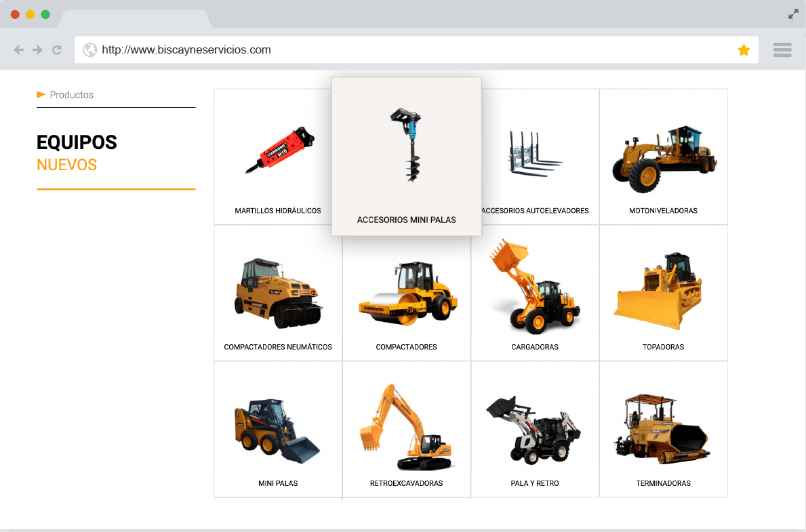Choose the Cargadoras loader image
The width and height of the screenshot is (806, 532).
click(x=535, y=287)
